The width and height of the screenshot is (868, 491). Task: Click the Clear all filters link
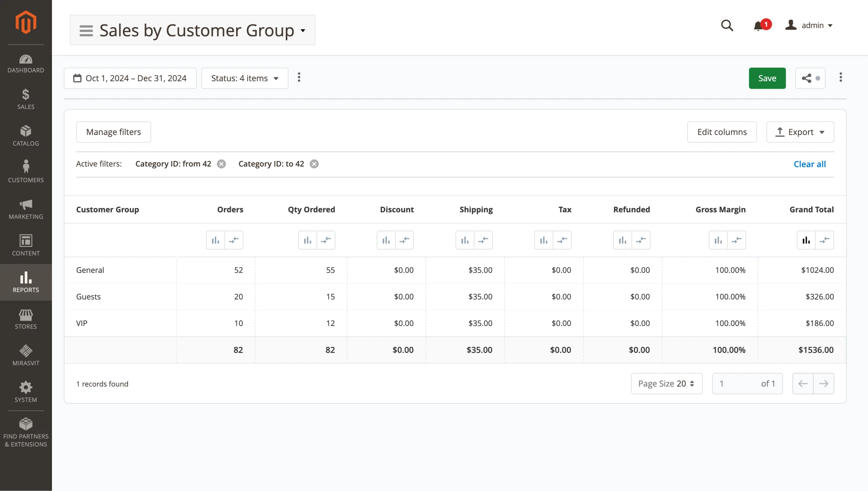[809, 164]
